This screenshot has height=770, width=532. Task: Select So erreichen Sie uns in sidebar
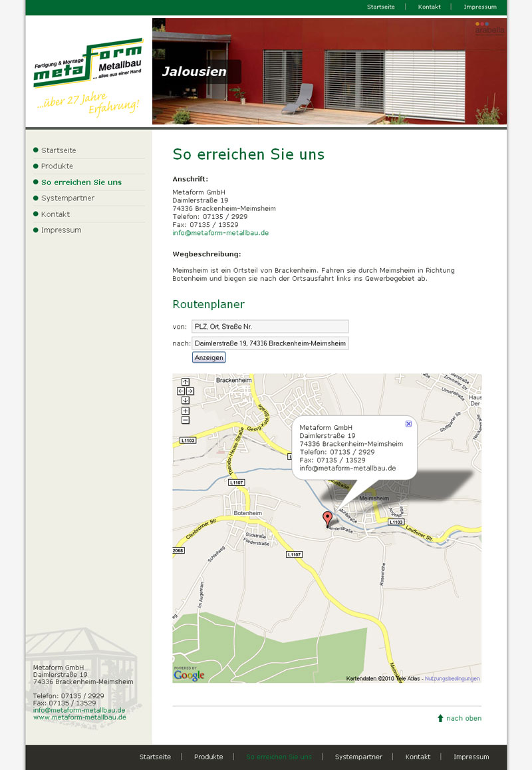coord(82,182)
